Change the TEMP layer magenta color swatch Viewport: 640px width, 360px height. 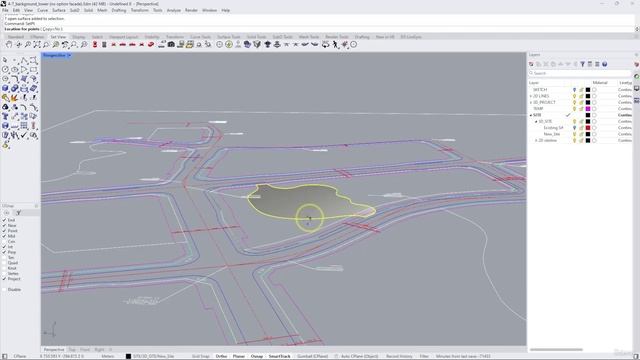click(x=588, y=109)
